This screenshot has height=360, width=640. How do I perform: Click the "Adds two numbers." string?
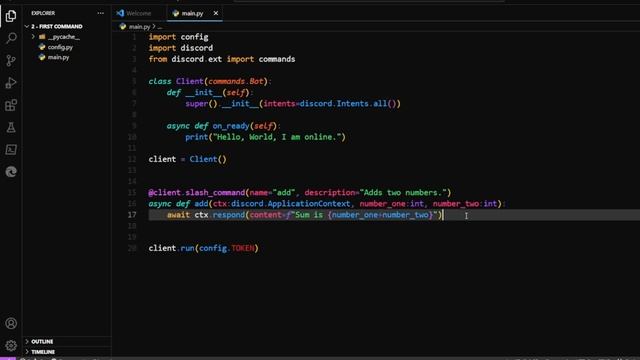(403, 193)
